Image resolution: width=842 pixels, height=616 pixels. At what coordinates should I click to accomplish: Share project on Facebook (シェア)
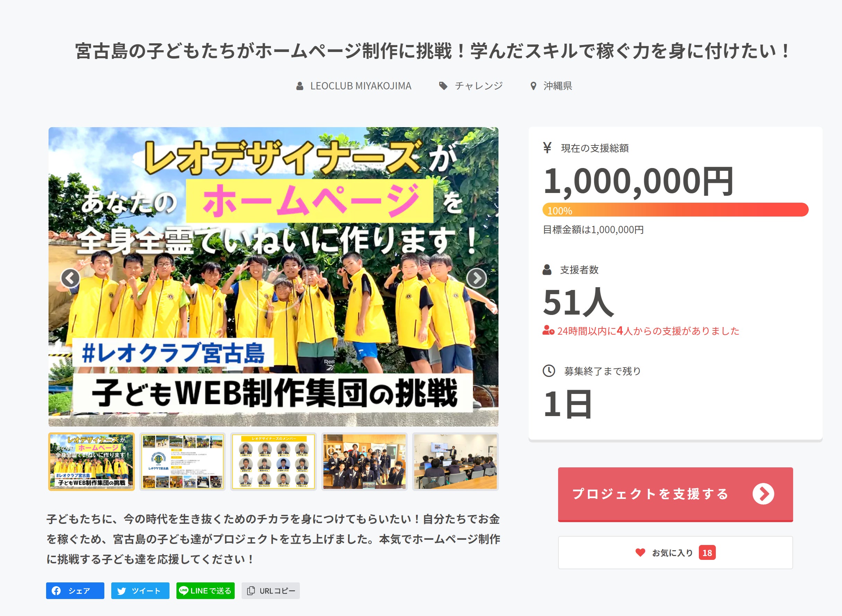click(x=75, y=591)
